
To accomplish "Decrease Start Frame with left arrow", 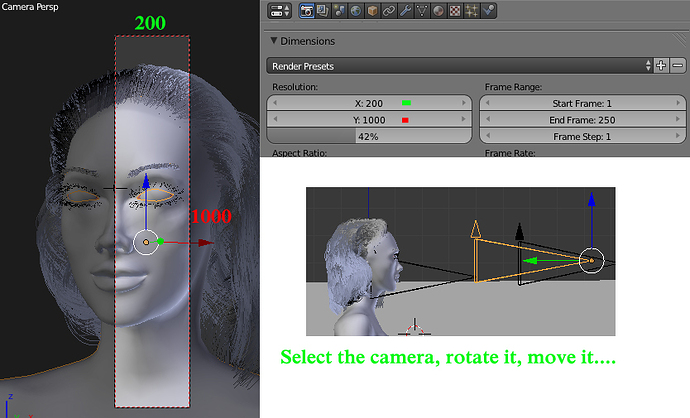I will [x=488, y=103].
